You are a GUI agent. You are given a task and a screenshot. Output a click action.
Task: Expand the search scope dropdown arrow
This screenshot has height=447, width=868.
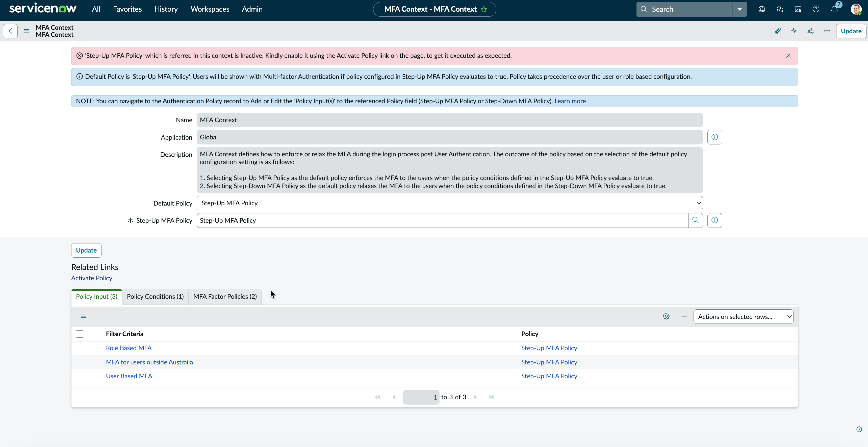tap(740, 9)
